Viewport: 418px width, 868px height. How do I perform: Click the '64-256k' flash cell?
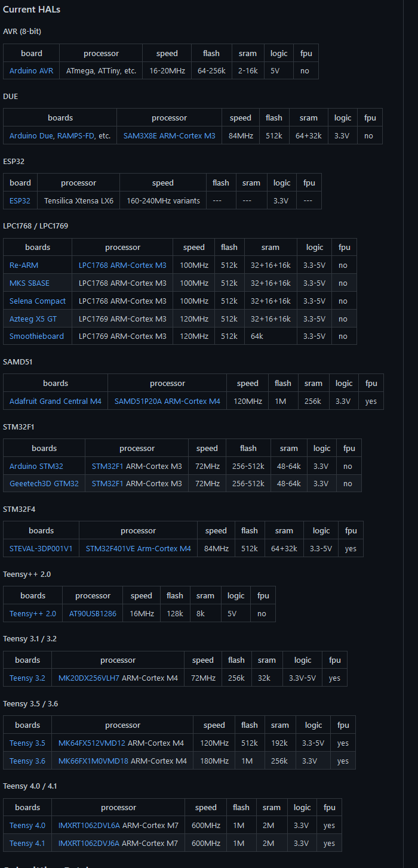click(x=211, y=70)
